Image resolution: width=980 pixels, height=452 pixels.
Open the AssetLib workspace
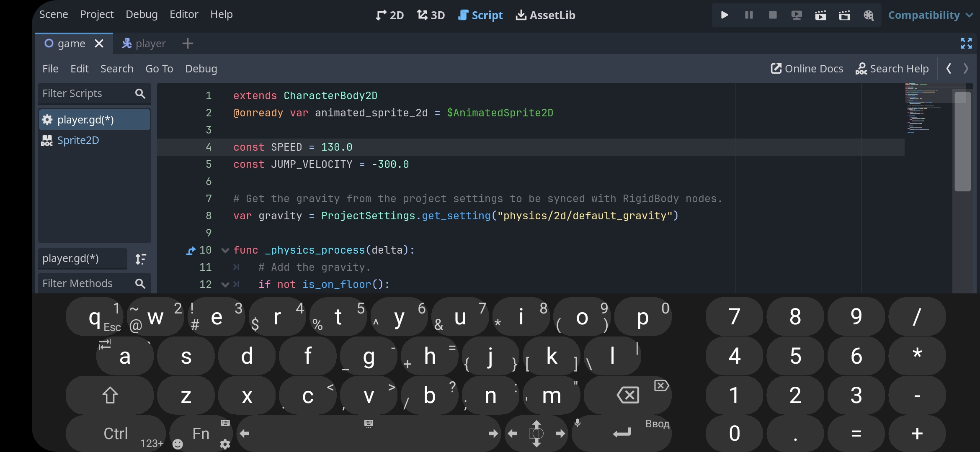tap(545, 15)
